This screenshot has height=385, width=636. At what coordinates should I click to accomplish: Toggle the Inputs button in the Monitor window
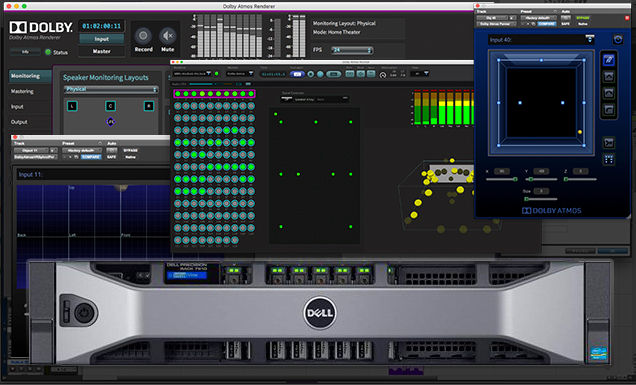[x=371, y=74]
